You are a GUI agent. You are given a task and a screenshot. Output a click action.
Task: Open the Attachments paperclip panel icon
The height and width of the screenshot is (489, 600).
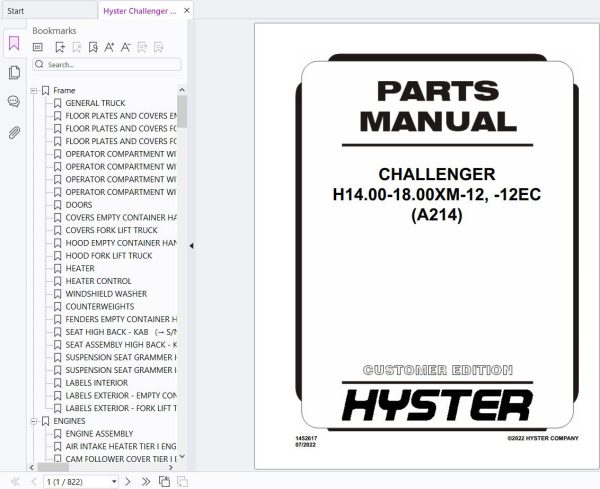pos(14,133)
